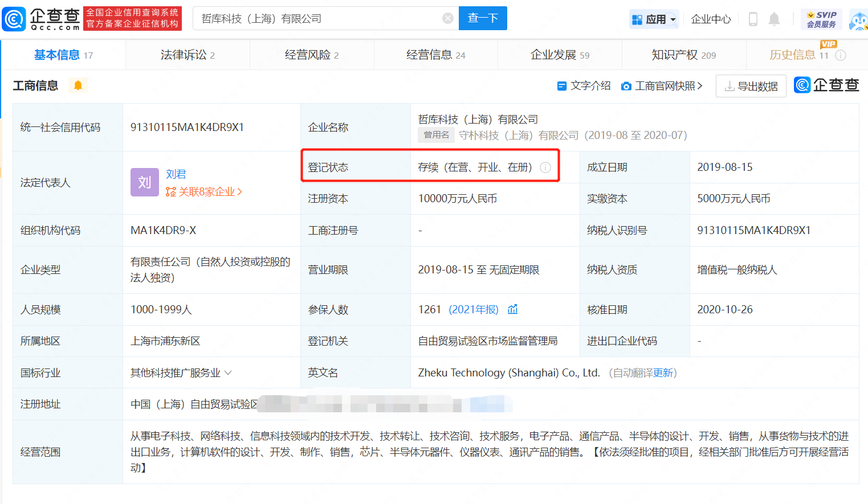Open notifications bell in header
Screen dimensions: 868x504
click(774, 19)
